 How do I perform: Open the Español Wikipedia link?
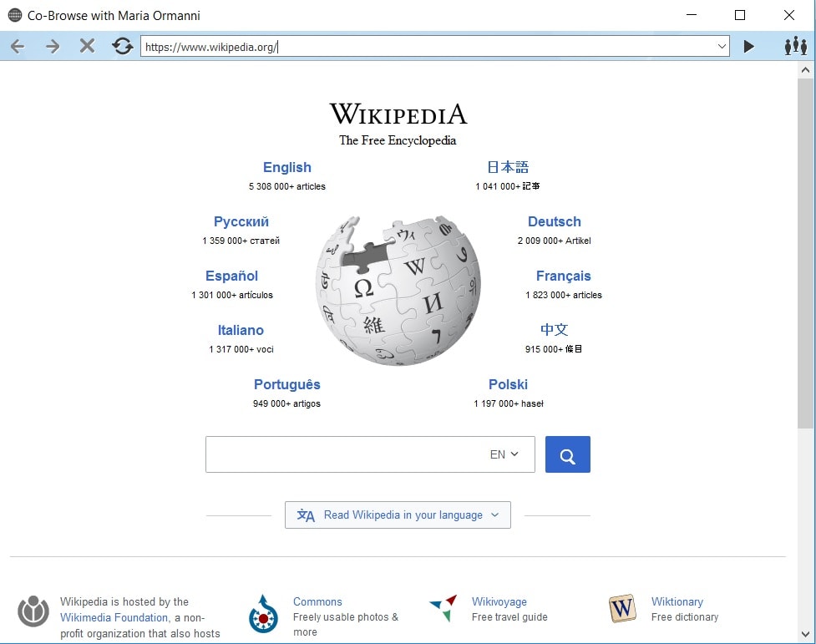click(x=231, y=276)
